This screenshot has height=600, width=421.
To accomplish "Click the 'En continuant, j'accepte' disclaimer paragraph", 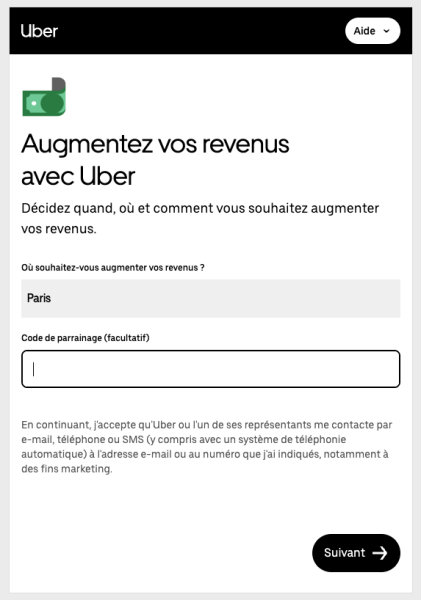I will click(207, 447).
